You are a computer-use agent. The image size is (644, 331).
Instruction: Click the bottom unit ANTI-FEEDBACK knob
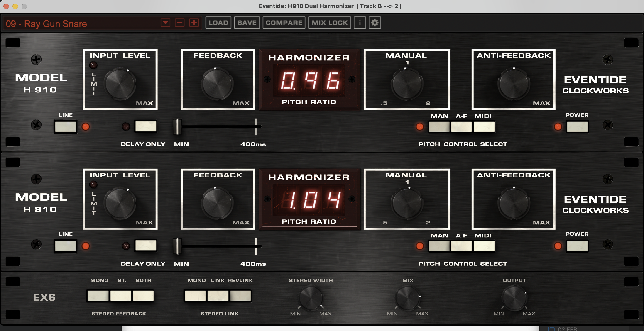pos(514,203)
